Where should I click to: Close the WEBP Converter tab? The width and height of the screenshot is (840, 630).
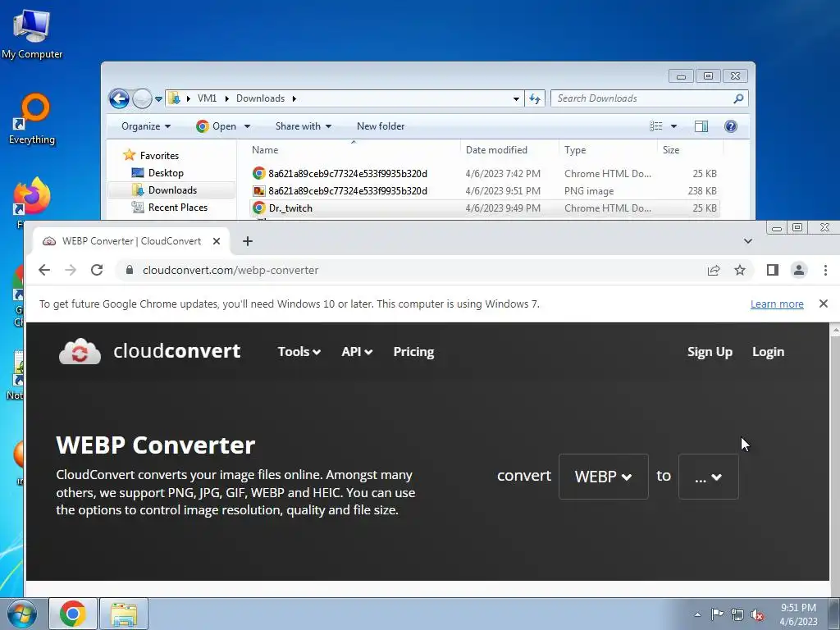point(217,241)
